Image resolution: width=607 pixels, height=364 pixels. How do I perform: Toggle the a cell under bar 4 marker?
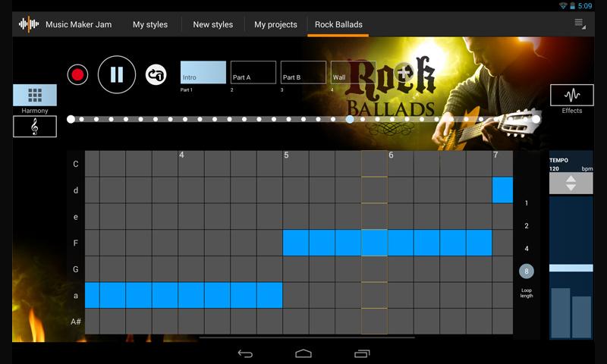pyautogui.click(x=191, y=296)
